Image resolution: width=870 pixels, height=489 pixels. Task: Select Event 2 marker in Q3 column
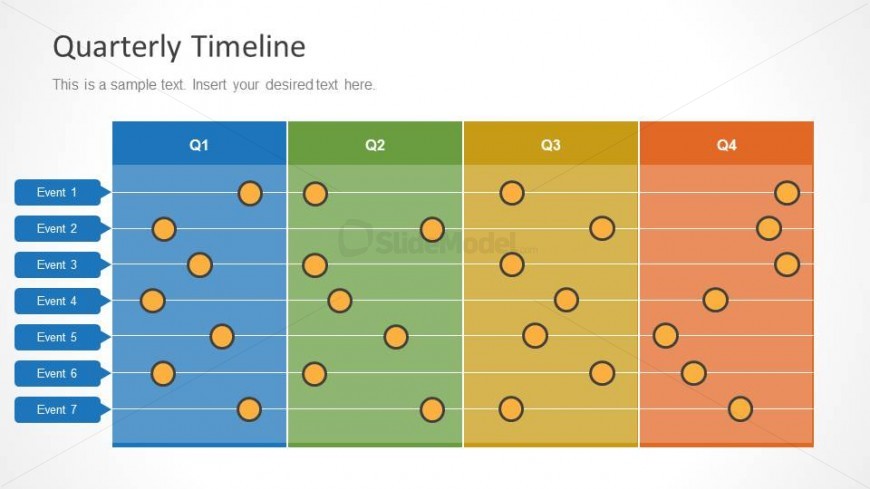pos(602,229)
